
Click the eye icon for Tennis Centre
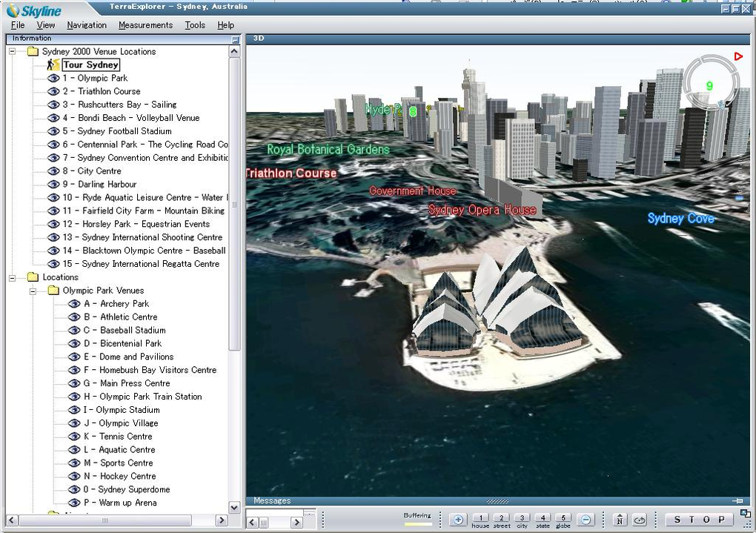coord(74,437)
